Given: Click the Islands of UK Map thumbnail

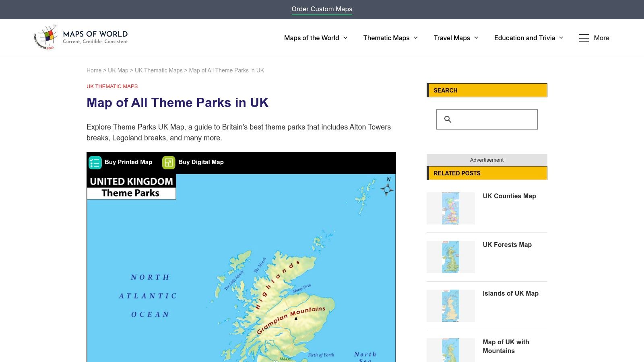Looking at the screenshot, I should 450,305.
